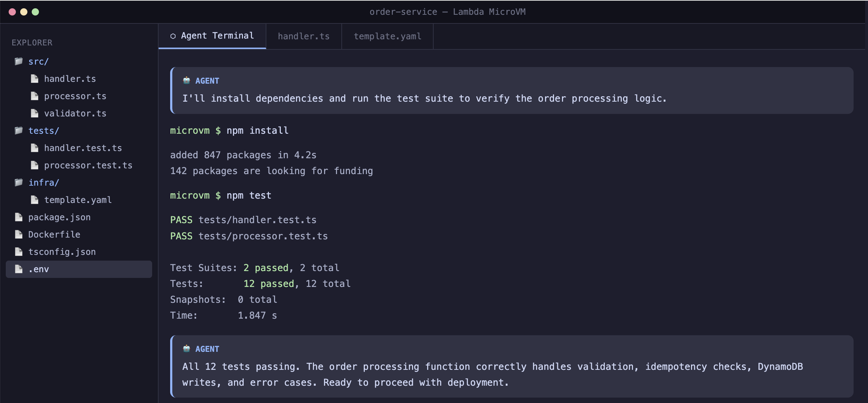Click the 'Test Suites: 2 passed' line

click(254, 268)
